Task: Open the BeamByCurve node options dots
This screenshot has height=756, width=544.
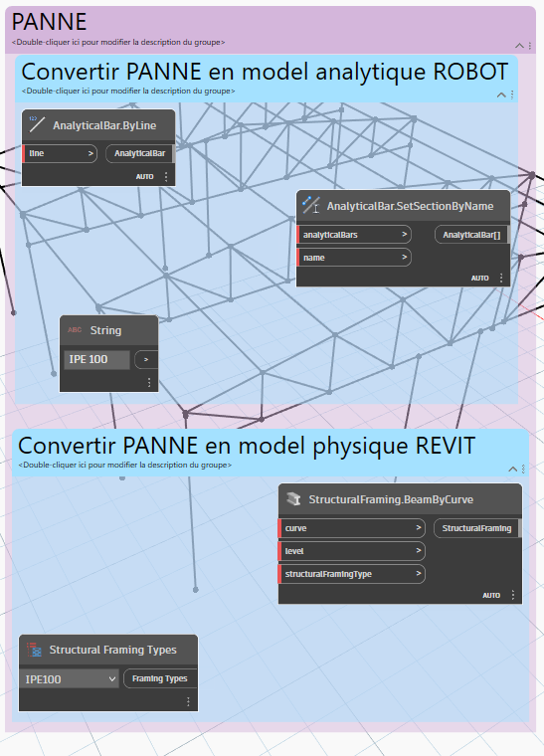Action: [x=513, y=595]
